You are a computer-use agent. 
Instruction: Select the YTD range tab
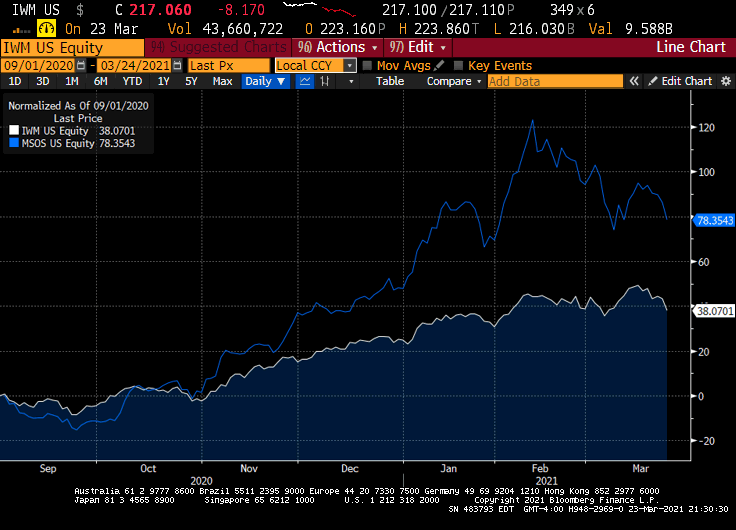pyautogui.click(x=132, y=81)
